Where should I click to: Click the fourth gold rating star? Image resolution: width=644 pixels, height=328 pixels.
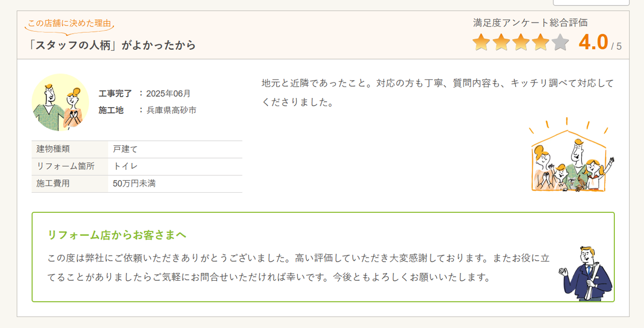(540, 43)
